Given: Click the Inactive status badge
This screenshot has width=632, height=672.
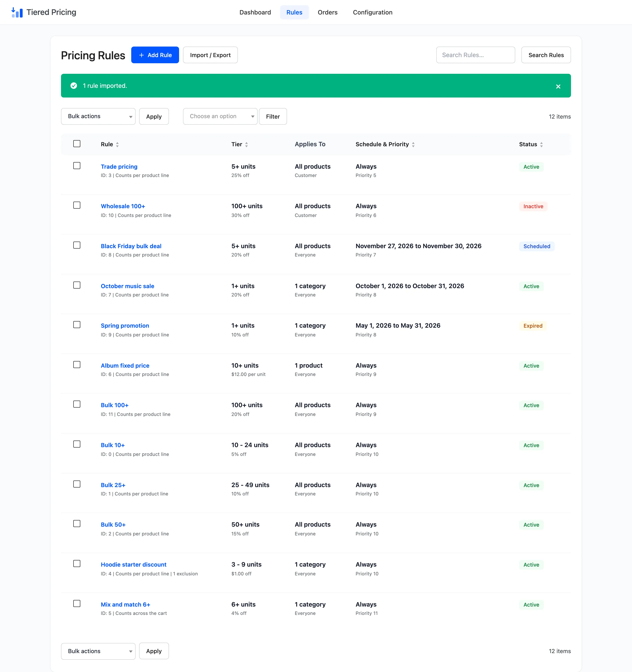Looking at the screenshot, I should point(533,206).
